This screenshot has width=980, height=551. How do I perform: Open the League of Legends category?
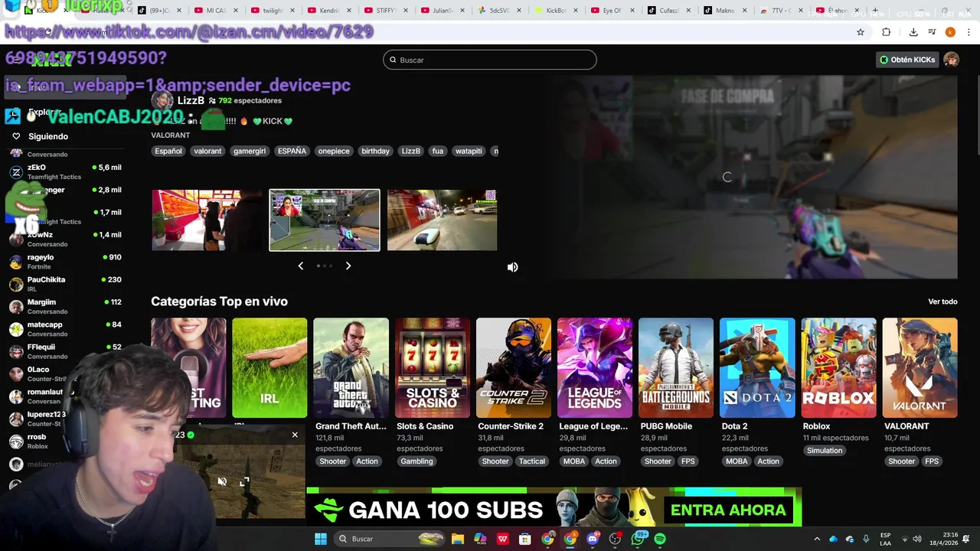coord(595,368)
